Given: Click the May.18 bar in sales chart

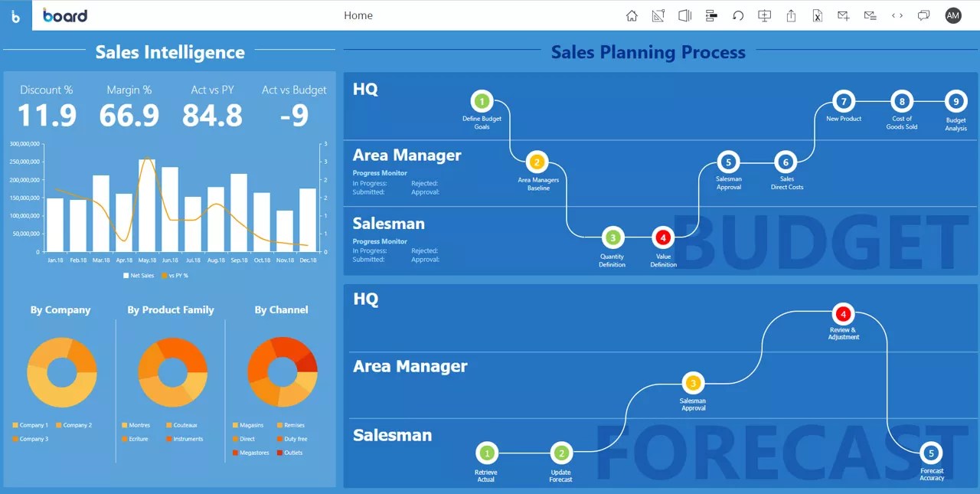Looking at the screenshot, I should (147, 205).
